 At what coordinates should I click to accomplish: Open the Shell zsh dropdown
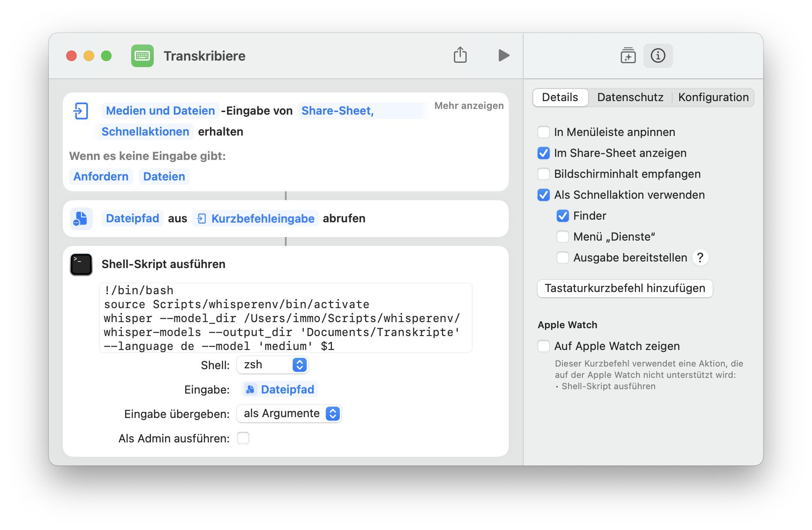coord(273,365)
